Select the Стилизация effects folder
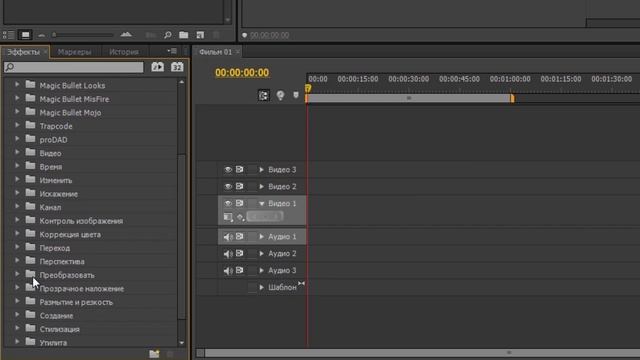 tap(60, 329)
